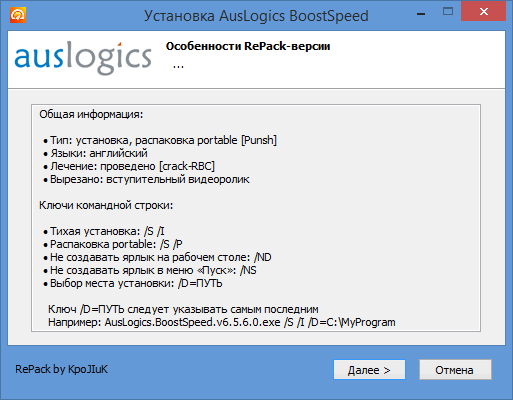Viewport: 513px width, 400px height.
Task: Click the 'RePack by KpoJIuK' label
Action: 62,369
